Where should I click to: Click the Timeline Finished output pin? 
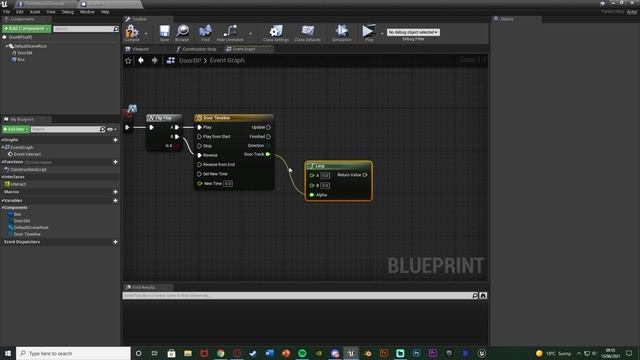point(268,136)
